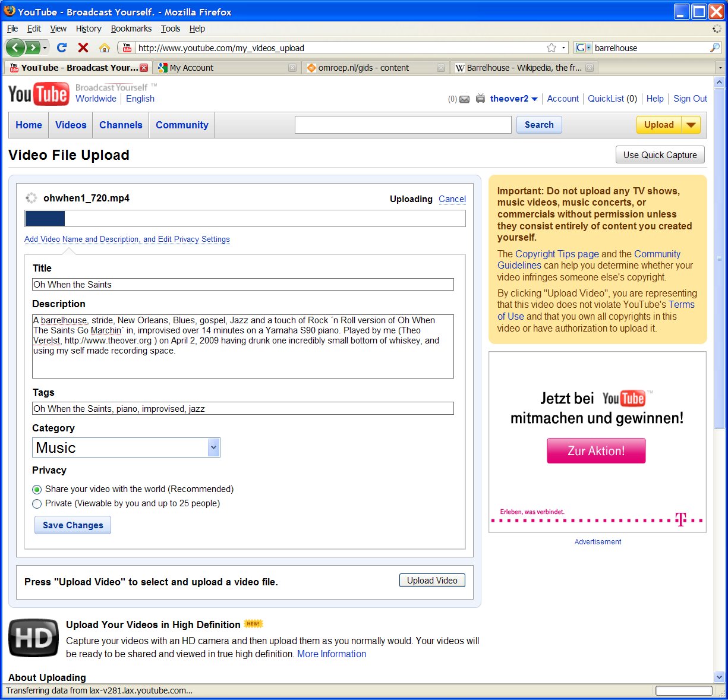This screenshot has width=728, height=700.
Task: Click the Upload Video button
Action: (432, 581)
